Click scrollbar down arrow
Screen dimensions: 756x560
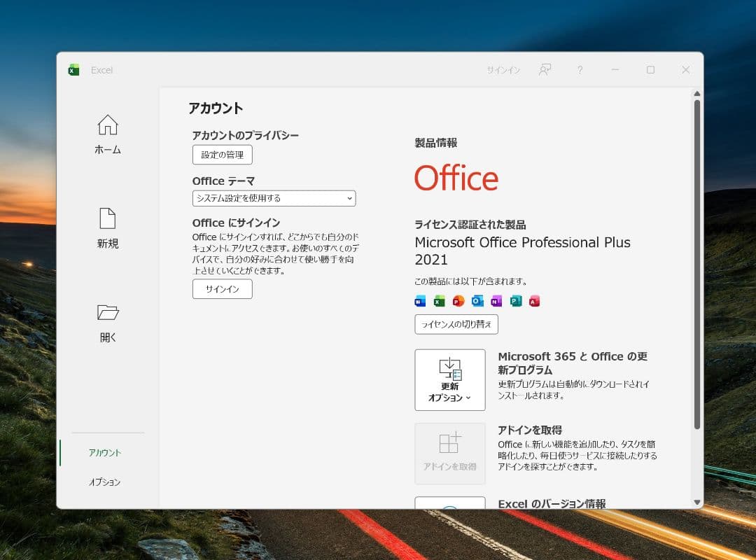[x=696, y=502]
